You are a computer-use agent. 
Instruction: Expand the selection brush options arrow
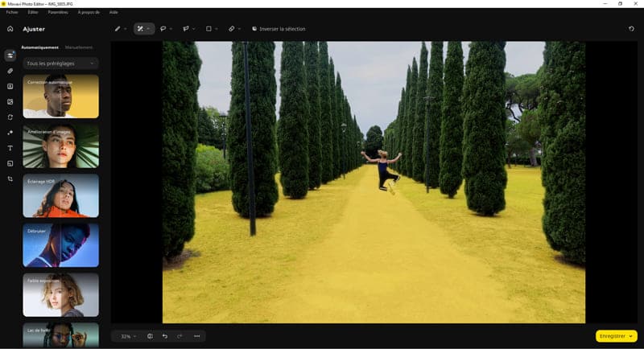[x=126, y=29]
